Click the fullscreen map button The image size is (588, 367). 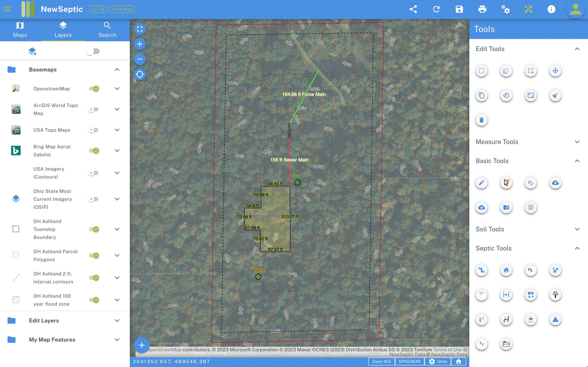(140, 29)
